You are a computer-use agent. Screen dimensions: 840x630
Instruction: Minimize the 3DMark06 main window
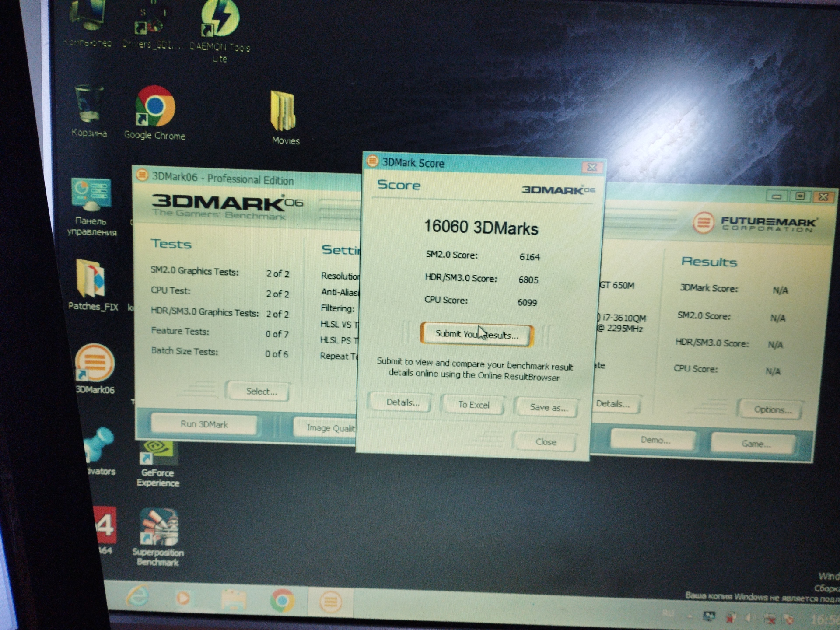point(777,196)
